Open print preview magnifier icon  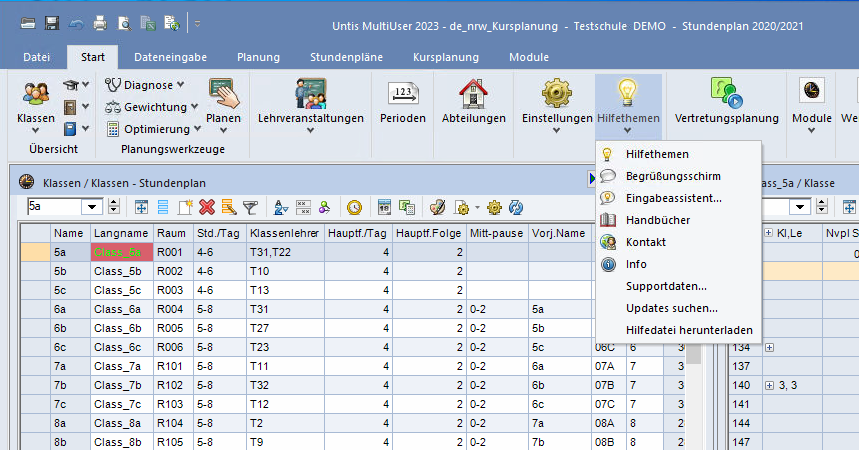point(124,23)
